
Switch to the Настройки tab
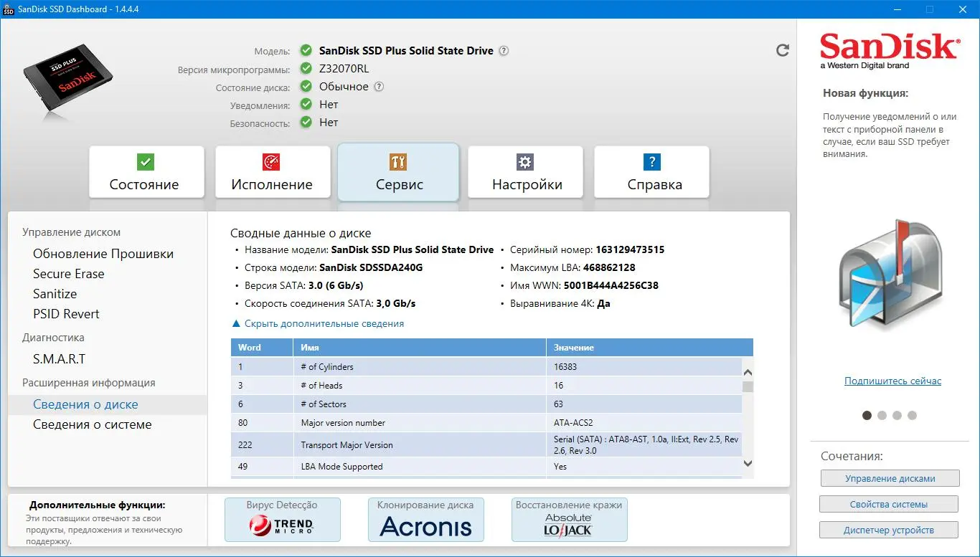coord(527,172)
